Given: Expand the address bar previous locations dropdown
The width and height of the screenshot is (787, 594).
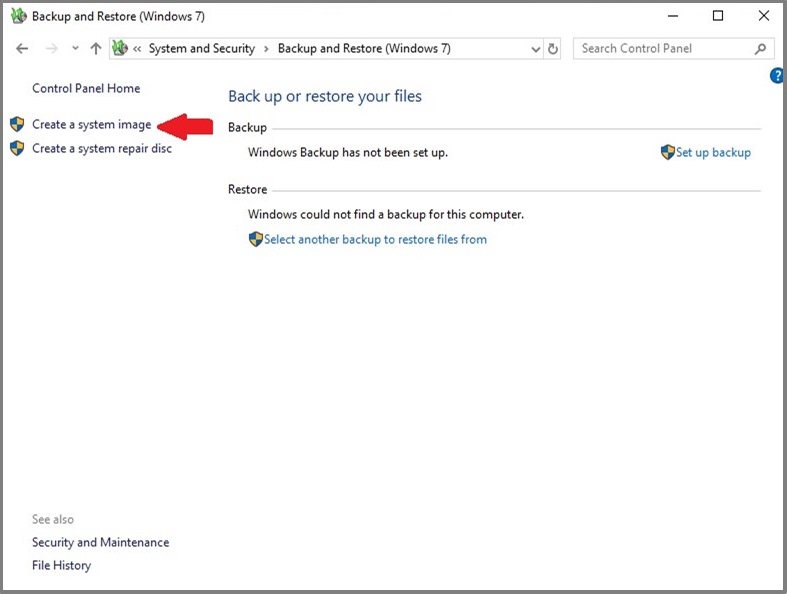Looking at the screenshot, I should click(x=535, y=48).
